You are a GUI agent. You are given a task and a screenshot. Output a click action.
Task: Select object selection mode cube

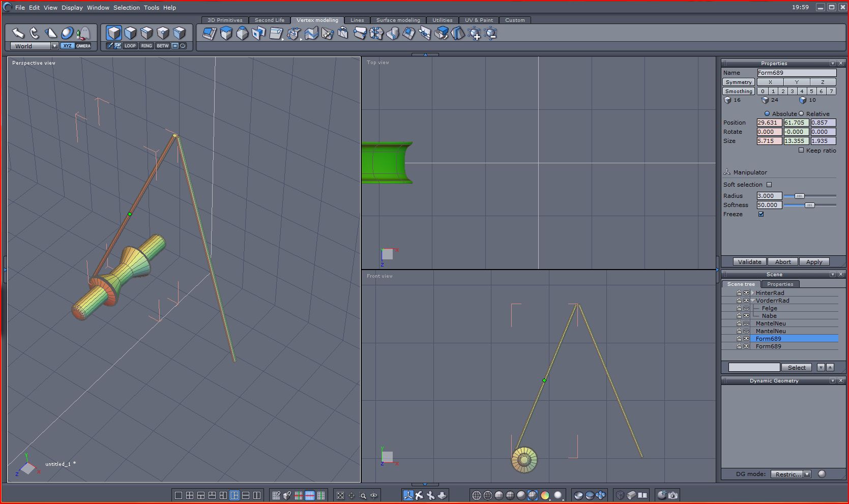[114, 33]
